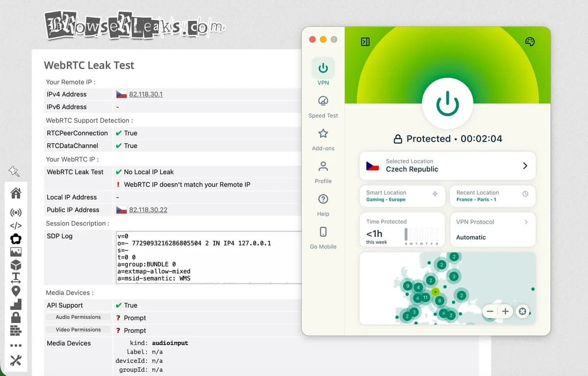Connect to Recent Location France - Paris - 1

pyautogui.click(x=492, y=196)
